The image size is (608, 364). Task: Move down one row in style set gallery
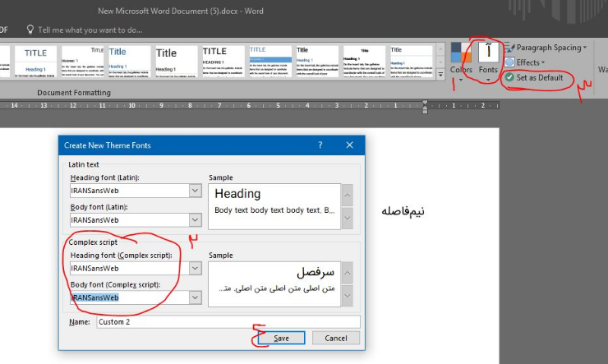point(440,62)
